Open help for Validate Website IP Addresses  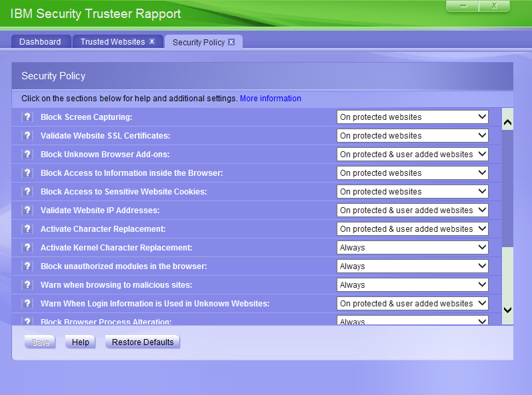tap(27, 210)
